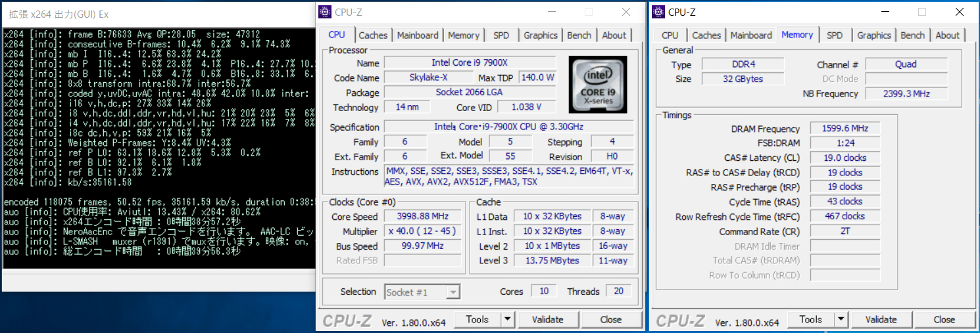Open the Tools button in the CPU window

(478, 320)
